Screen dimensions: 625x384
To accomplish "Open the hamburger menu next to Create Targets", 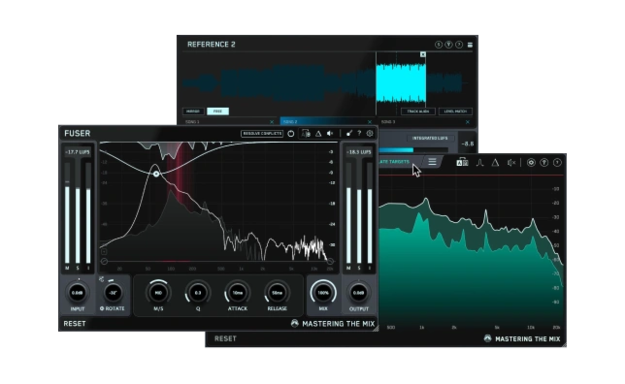I will click(432, 161).
